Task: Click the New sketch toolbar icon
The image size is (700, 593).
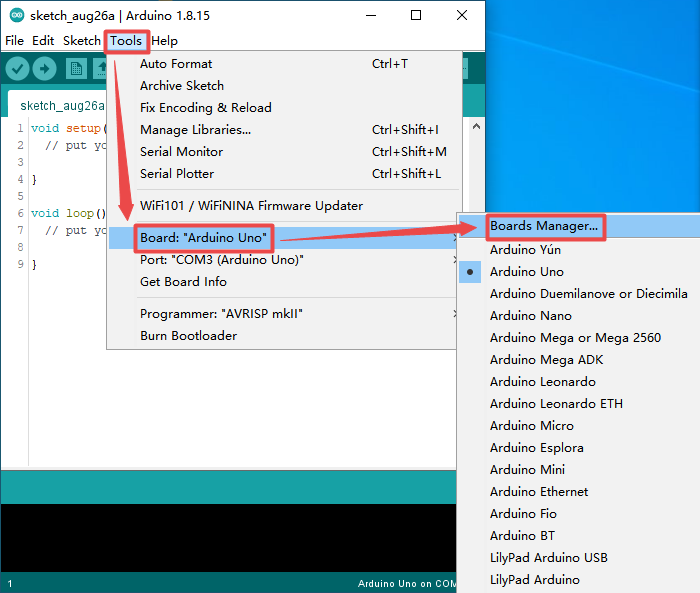Action: (x=76, y=69)
